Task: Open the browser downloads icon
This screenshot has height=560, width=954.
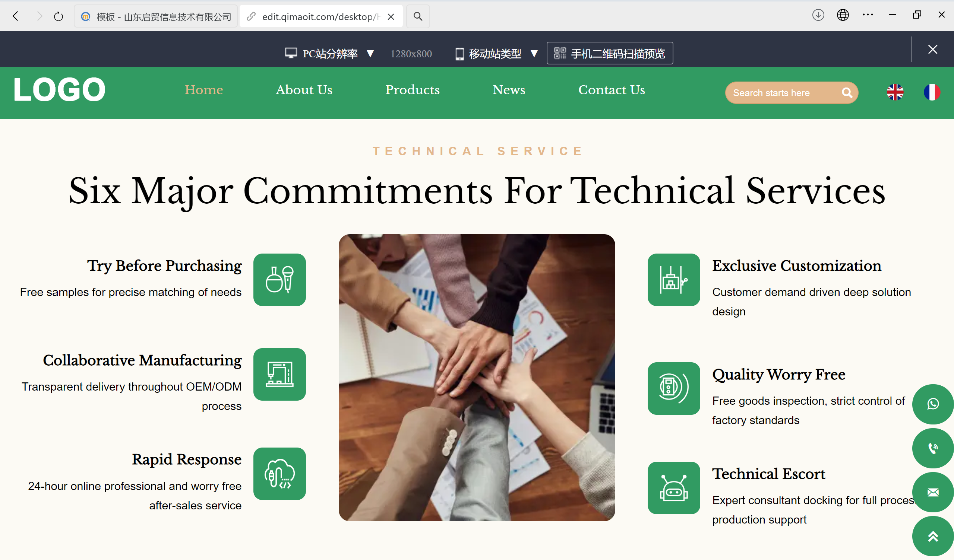Action: click(818, 16)
